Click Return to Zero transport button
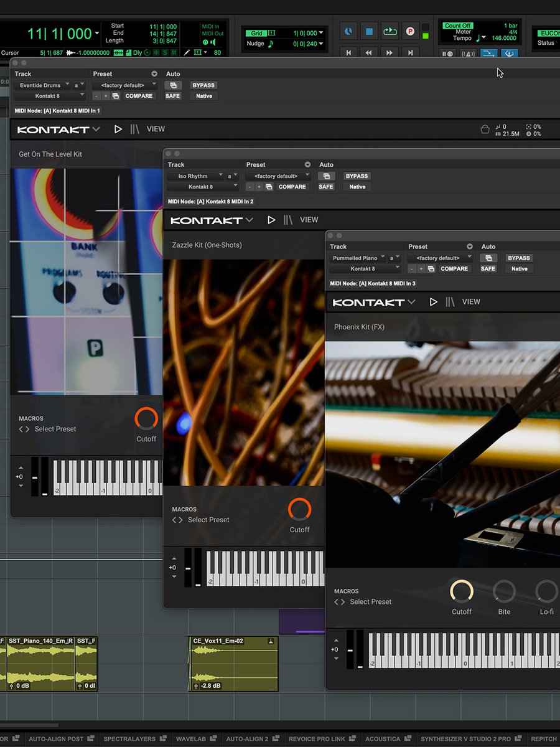This screenshot has width=560, height=747. point(348,53)
